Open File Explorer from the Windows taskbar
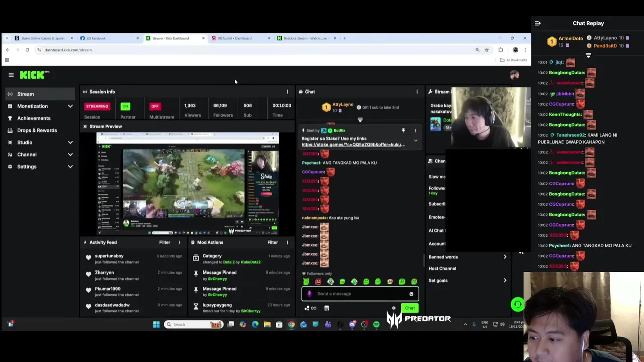Viewport: 644px width, 362px height. click(267, 324)
